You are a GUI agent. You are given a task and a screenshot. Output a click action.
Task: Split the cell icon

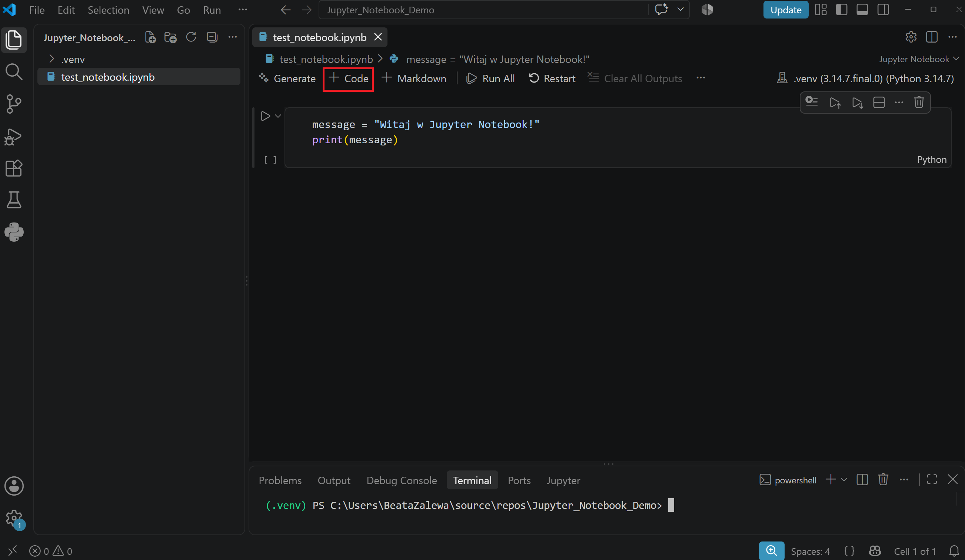click(878, 103)
